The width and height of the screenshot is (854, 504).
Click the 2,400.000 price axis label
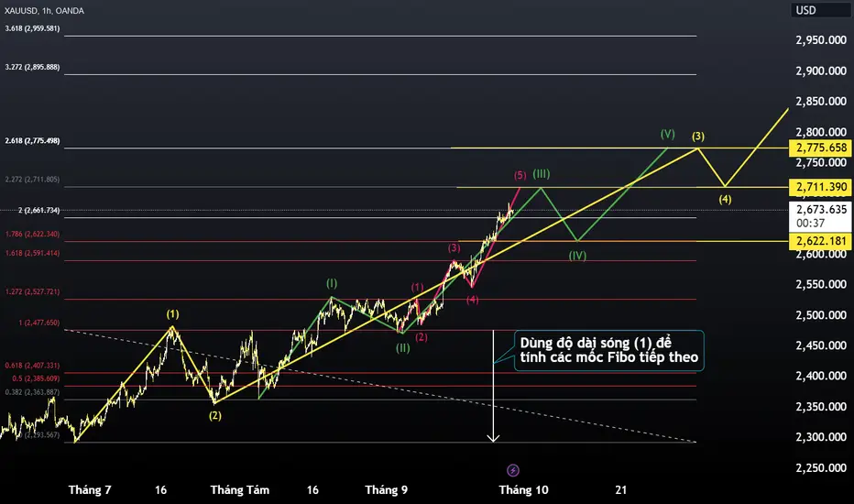[x=821, y=376]
